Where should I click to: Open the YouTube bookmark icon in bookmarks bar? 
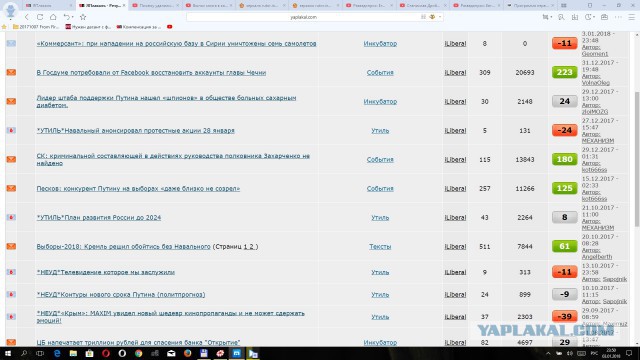coord(169,27)
